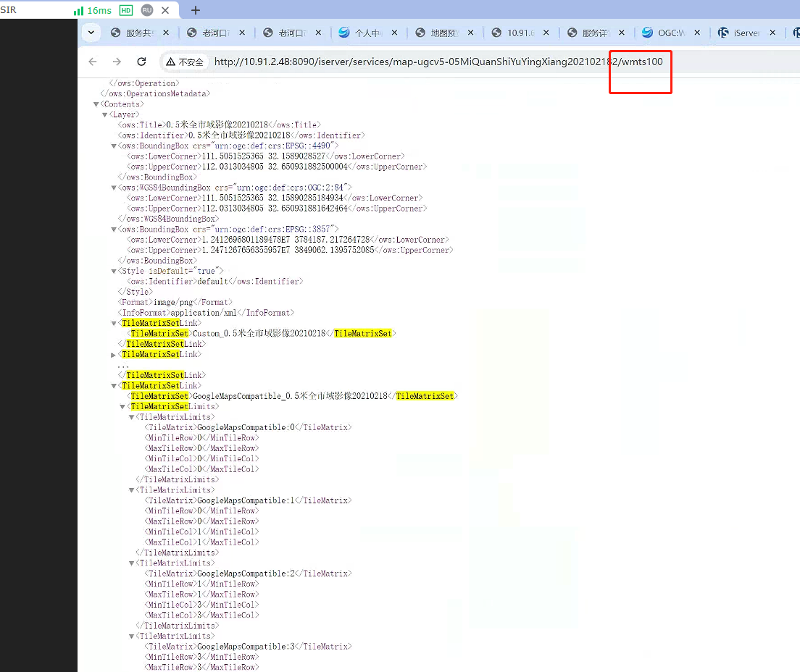Click the UpperCorner value ending 32.650931882500004

[275, 167]
